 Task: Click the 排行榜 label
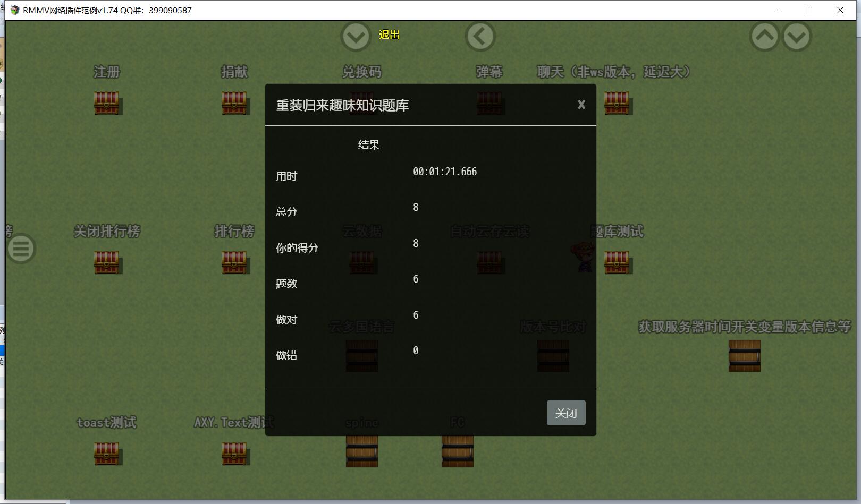tap(234, 231)
